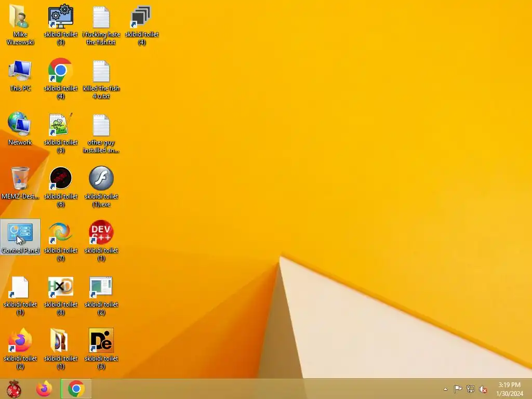
Task: Select the Network desktop icon
Action: (x=20, y=129)
